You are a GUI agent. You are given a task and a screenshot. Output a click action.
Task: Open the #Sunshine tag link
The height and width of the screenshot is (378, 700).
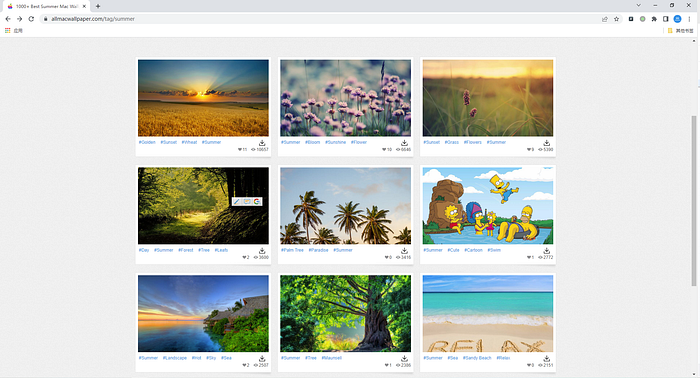tap(335, 142)
